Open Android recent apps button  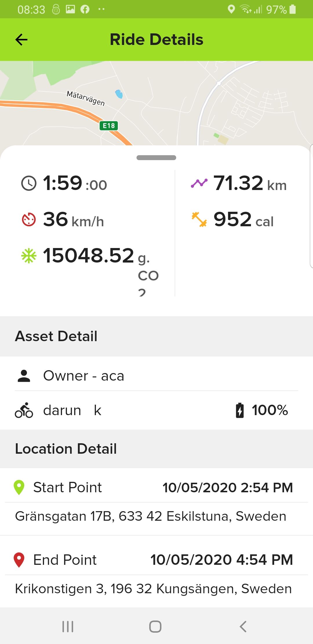tap(68, 627)
